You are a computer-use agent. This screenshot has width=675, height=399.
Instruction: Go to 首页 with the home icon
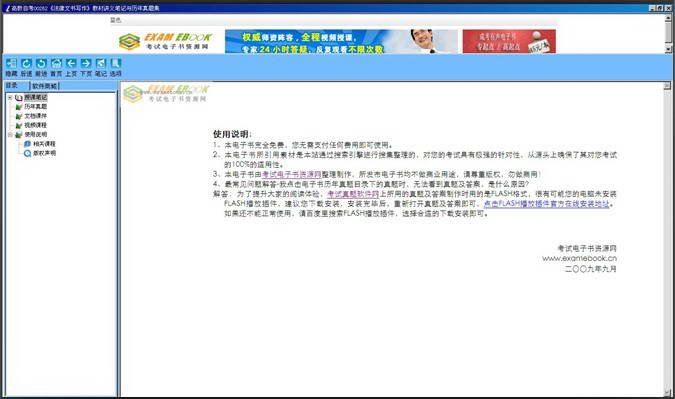coord(56,64)
